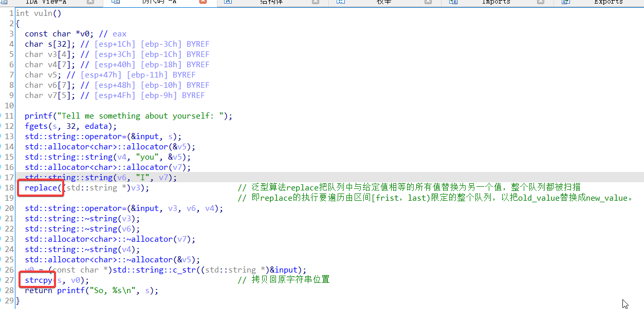The image size is (644, 309).
Task: Open the Imports tab
Action: pos(495,2)
